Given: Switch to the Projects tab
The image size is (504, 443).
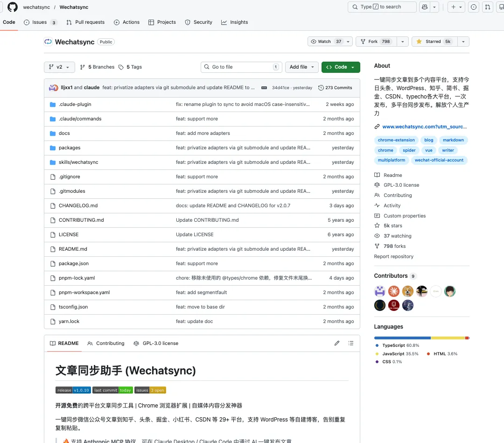Looking at the screenshot, I should pos(162,22).
